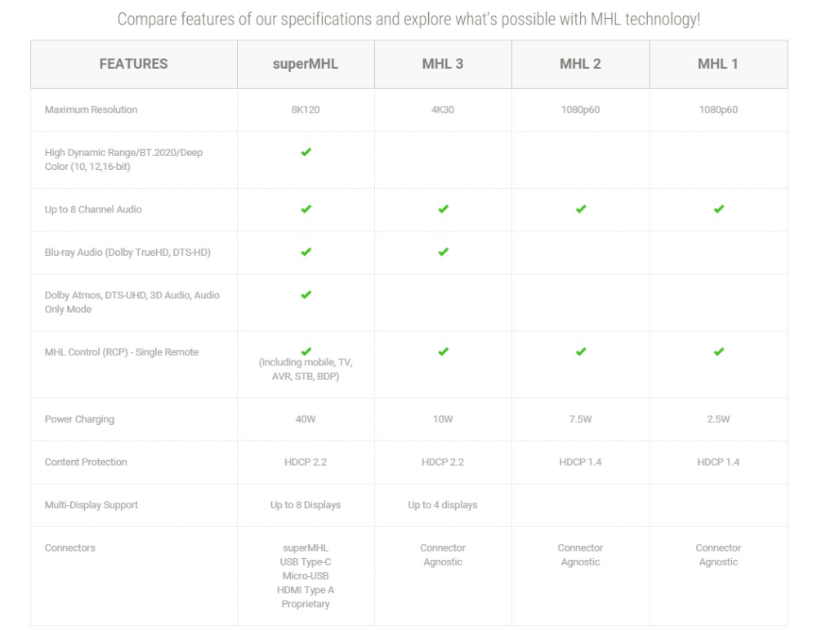The image size is (817, 644).
Task: Click MHL 1 8 Channel Audio checkmark
Action: (x=718, y=209)
